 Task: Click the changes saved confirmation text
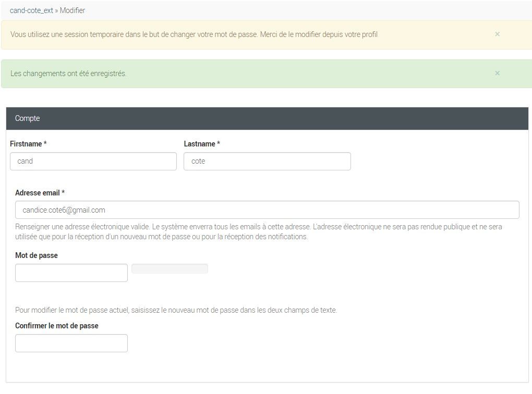[x=68, y=73]
